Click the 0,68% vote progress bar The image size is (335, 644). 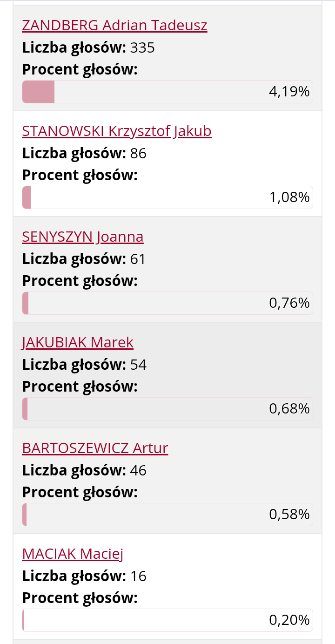167,409
